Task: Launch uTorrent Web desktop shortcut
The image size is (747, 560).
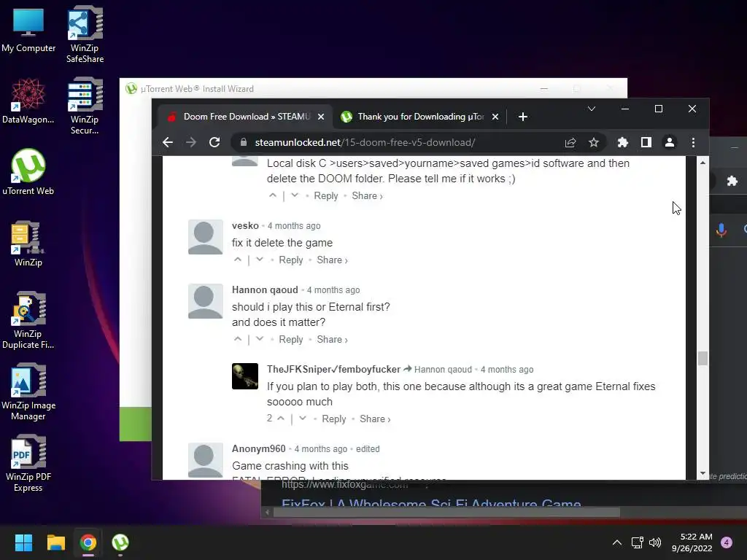Action: [28, 172]
